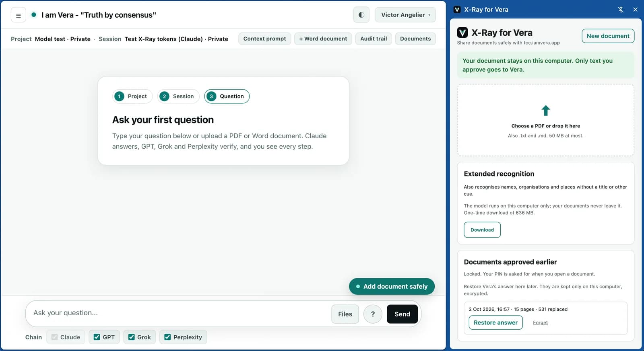Image resolution: width=644 pixels, height=351 pixels.
Task: Click the disabled Claude checkbox
Action: coord(54,337)
